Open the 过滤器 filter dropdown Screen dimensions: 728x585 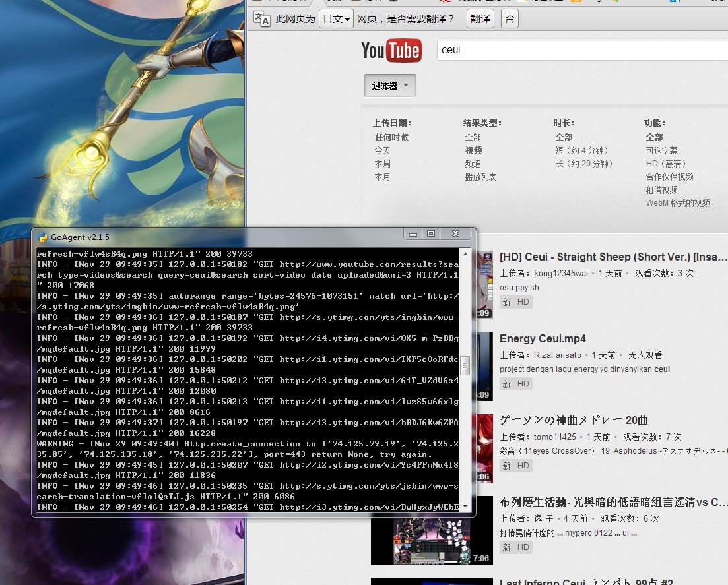[x=390, y=85]
